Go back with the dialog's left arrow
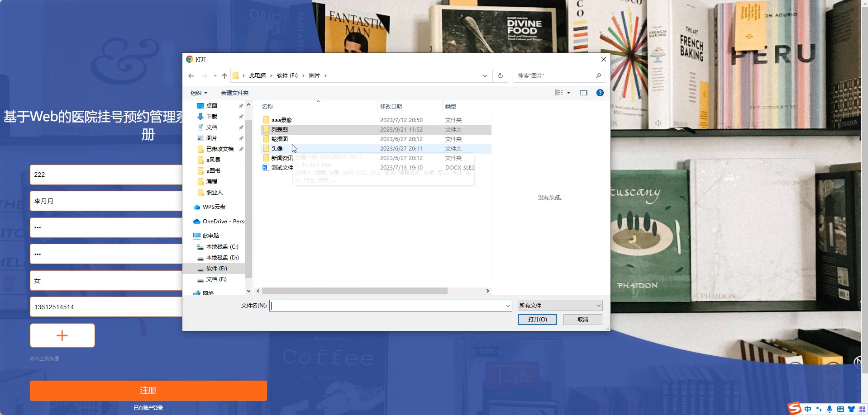Screen dimensions: 868x415 [191, 76]
